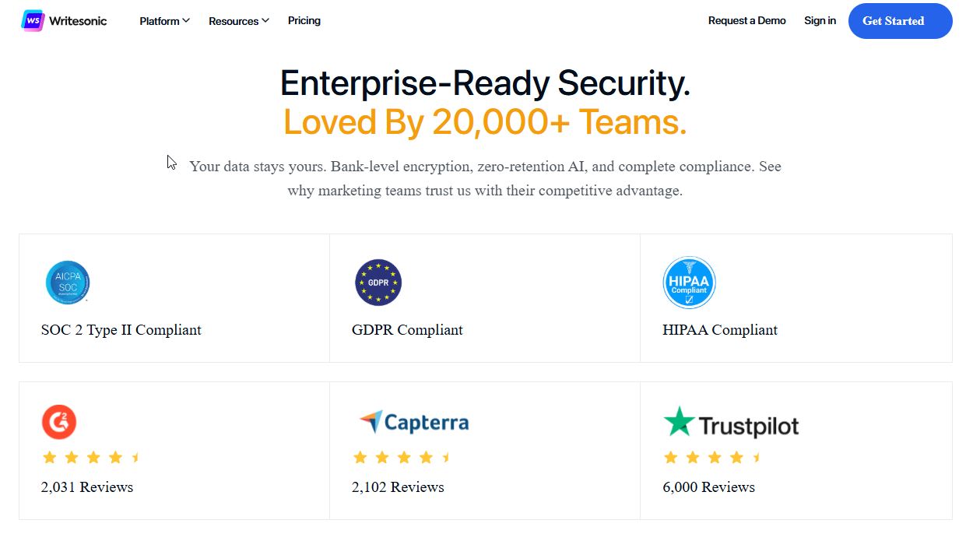Screen dimensions: 980x534
Task: Expand the Platform dropdown menu
Action: pos(164,21)
